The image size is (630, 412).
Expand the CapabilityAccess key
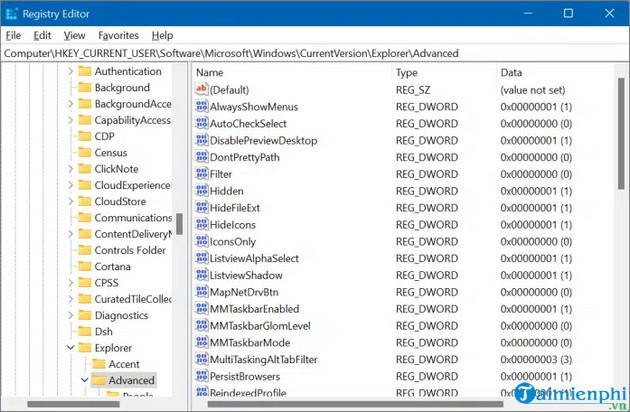tap(71, 120)
